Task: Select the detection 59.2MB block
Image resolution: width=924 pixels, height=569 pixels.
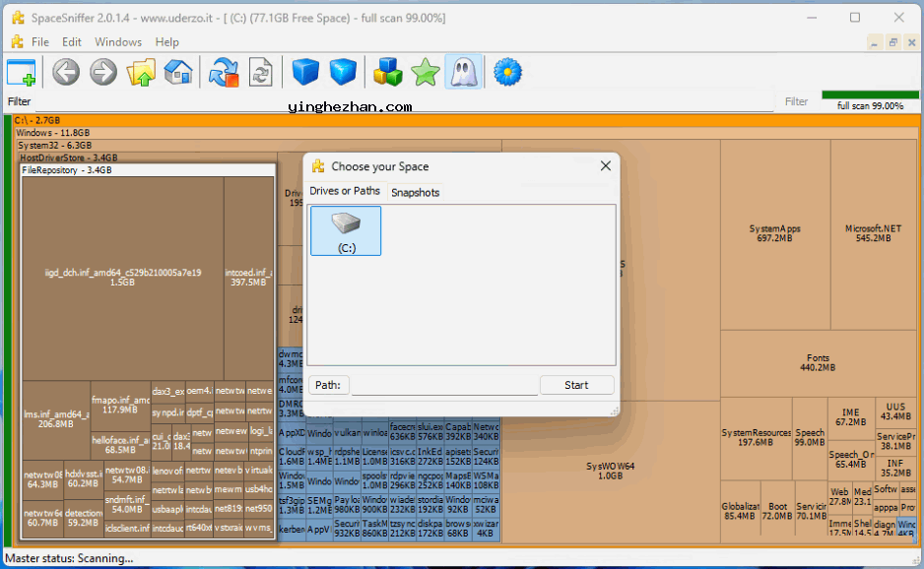Action: point(83,518)
